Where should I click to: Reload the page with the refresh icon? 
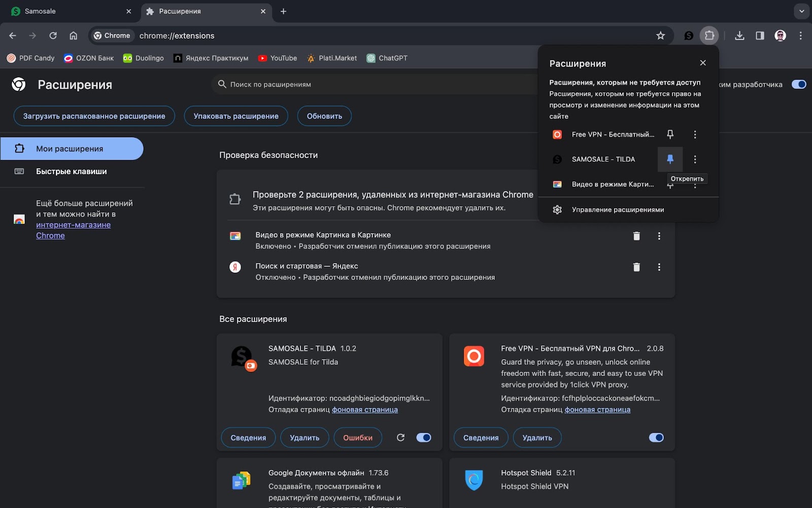point(53,36)
